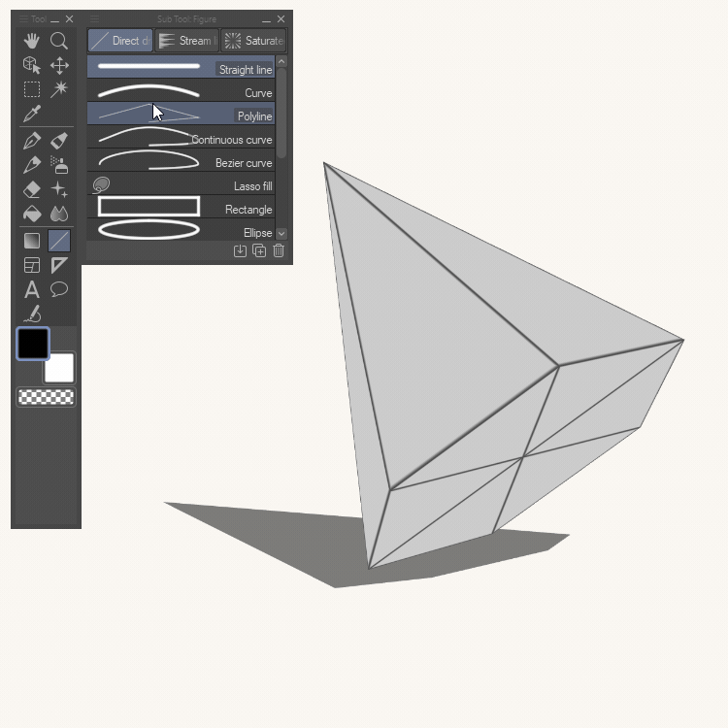Select the Balloon tool
This screenshot has height=728, width=728.
click(x=59, y=289)
